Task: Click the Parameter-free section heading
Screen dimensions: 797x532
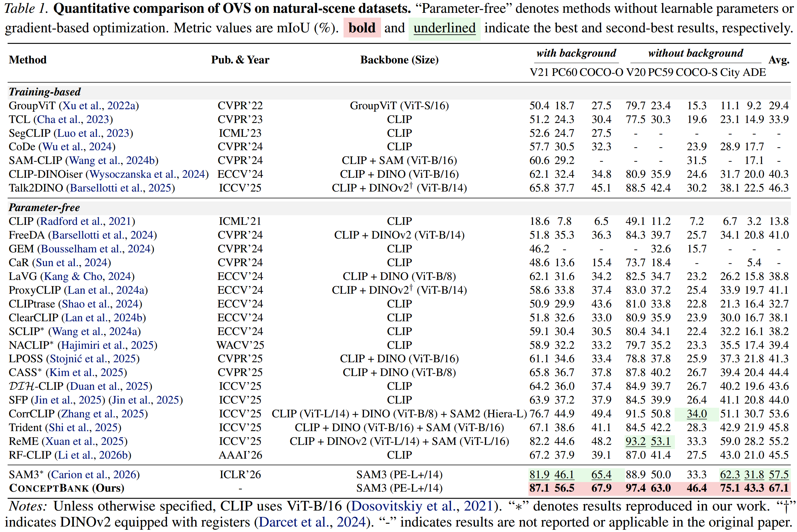Action: coord(45,208)
